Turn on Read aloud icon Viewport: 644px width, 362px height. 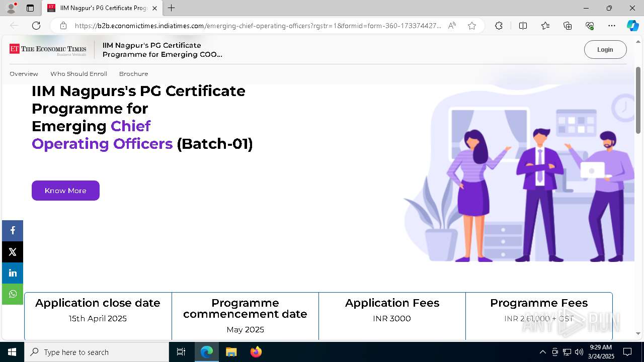pos(452,26)
